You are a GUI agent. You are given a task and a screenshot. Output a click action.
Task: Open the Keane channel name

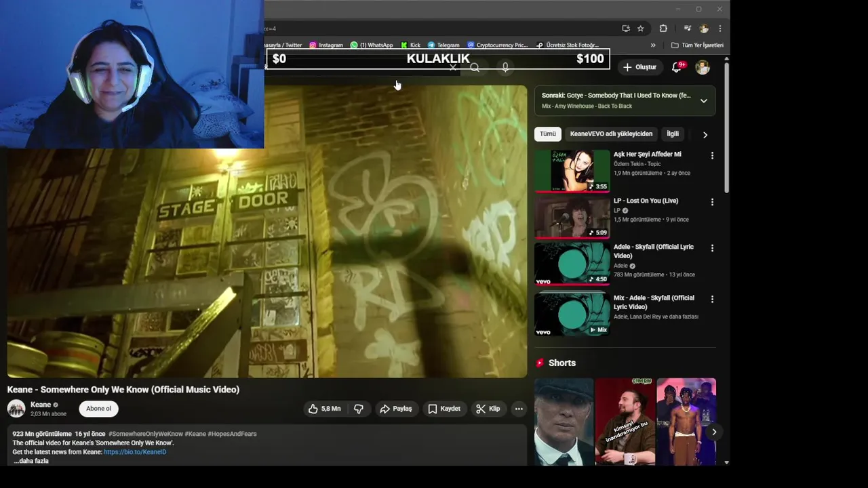pyautogui.click(x=41, y=405)
